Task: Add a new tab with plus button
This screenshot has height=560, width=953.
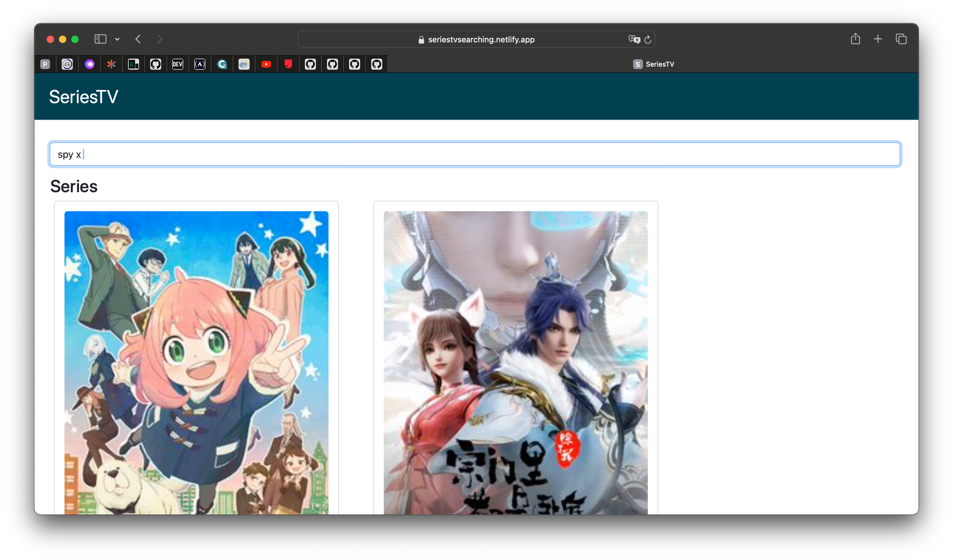Action: (878, 39)
